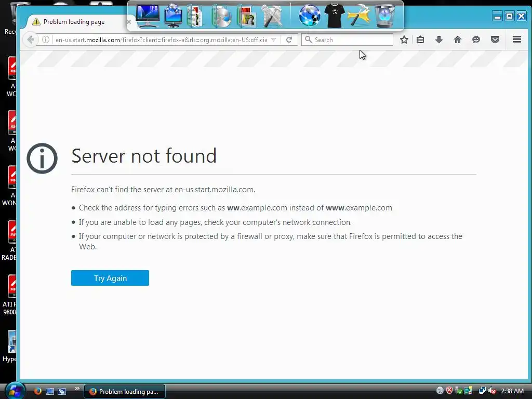Select the URL in the address bar
The width and height of the screenshot is (532, 399).
coord(161,39)
